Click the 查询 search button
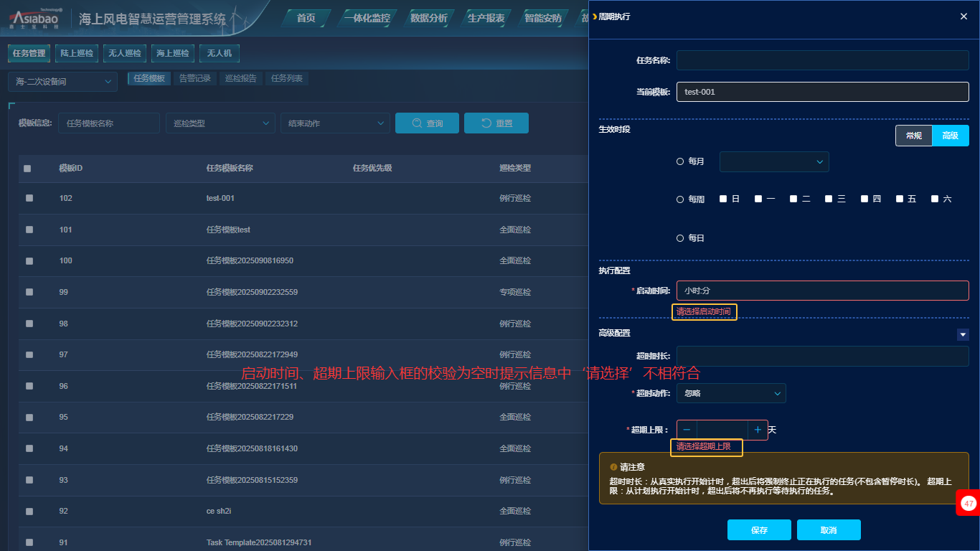Viewport: 980px width, 551px height. [x=427, y=123]
